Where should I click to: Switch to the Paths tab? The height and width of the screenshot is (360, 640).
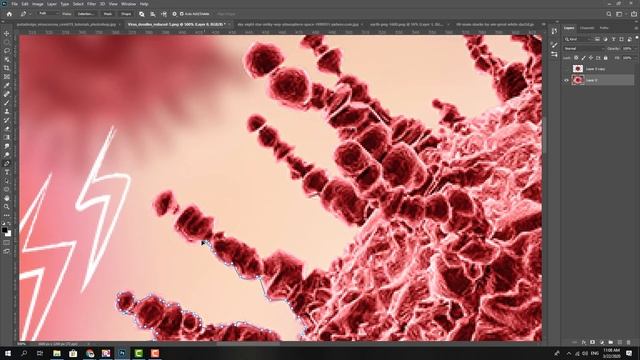[604, 28]
